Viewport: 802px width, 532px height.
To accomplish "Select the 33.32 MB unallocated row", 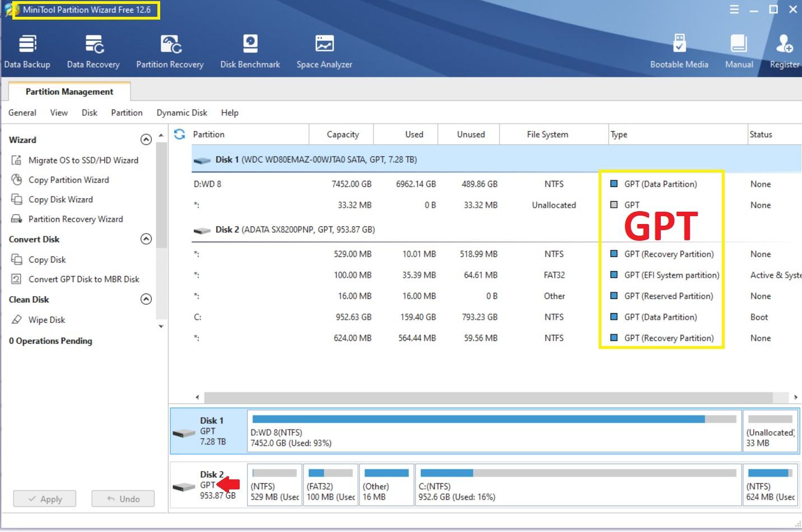I will pos(496,205).
